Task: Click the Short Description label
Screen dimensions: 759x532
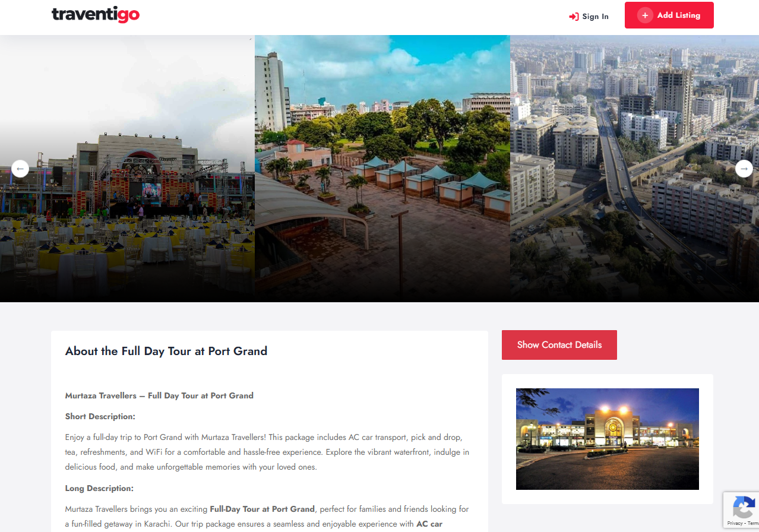Action: coord(100,416)
